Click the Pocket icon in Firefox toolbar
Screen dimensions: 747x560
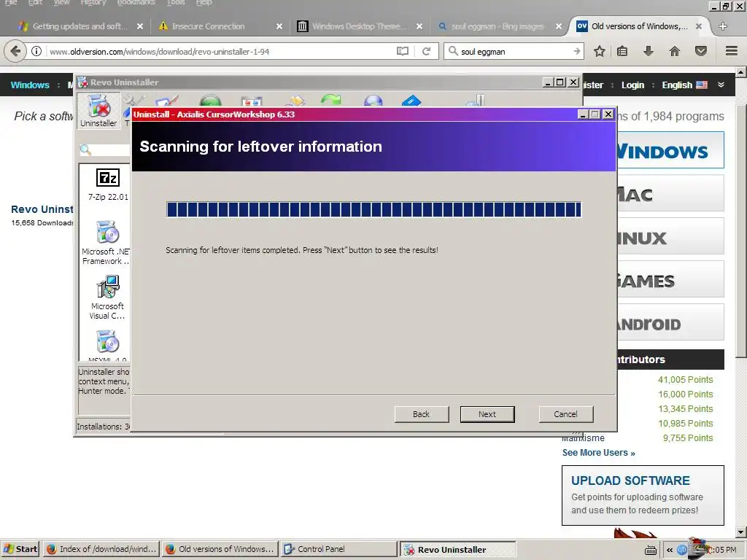[701, 52]
